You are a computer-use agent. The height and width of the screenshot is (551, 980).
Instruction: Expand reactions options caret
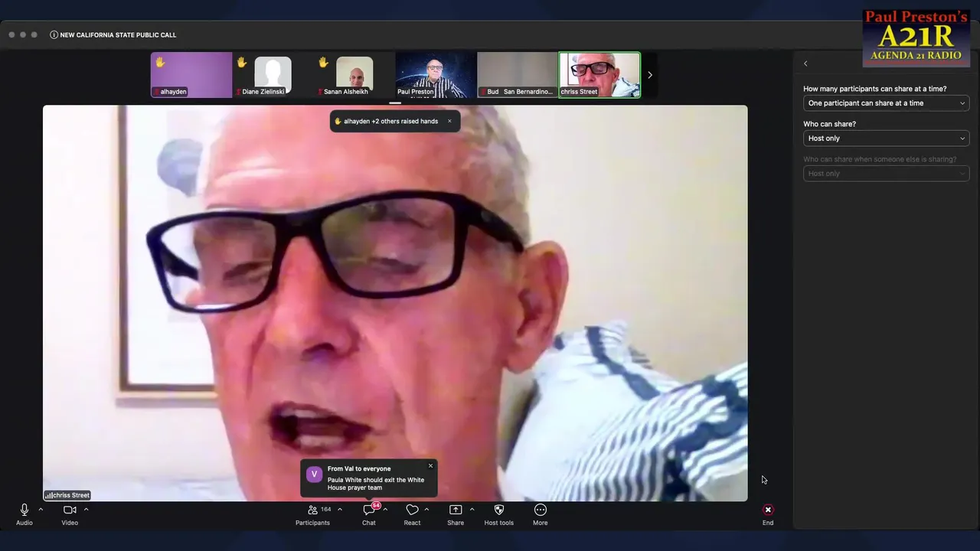coord(426,510)
